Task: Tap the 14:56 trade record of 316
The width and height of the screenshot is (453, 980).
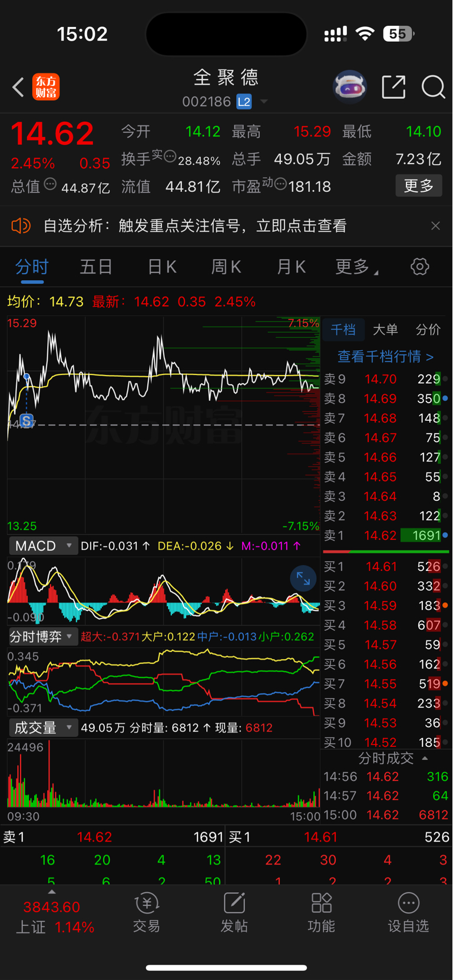Action: point(385,777)
